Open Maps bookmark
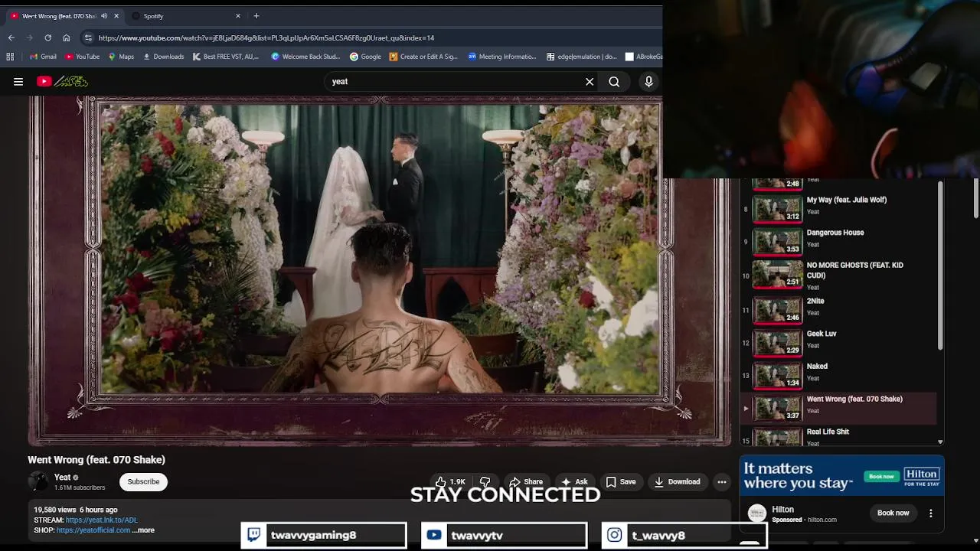This screenshot has height=551, width=980. pos(121,57)
